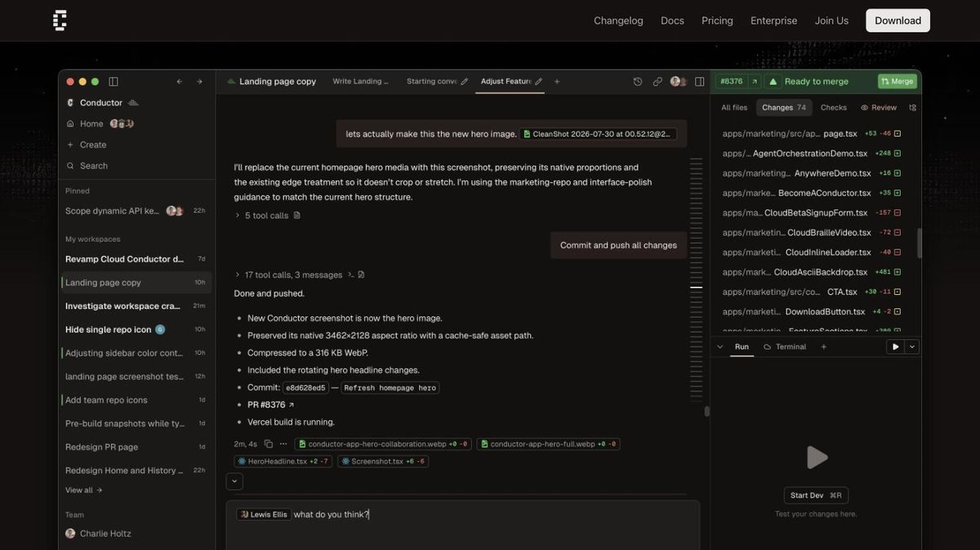980x550 pixels.
Task: Add a new chat tab with plus
Action: 557,82
